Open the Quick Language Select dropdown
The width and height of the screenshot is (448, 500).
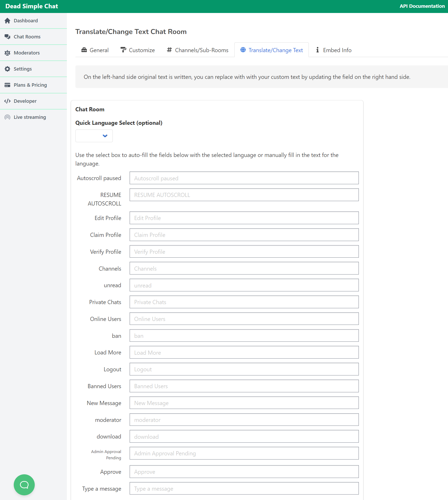[x=94, y=136]
